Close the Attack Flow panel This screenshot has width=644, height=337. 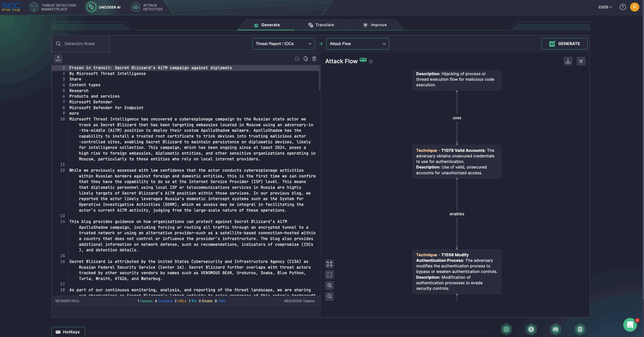(581, 61)
